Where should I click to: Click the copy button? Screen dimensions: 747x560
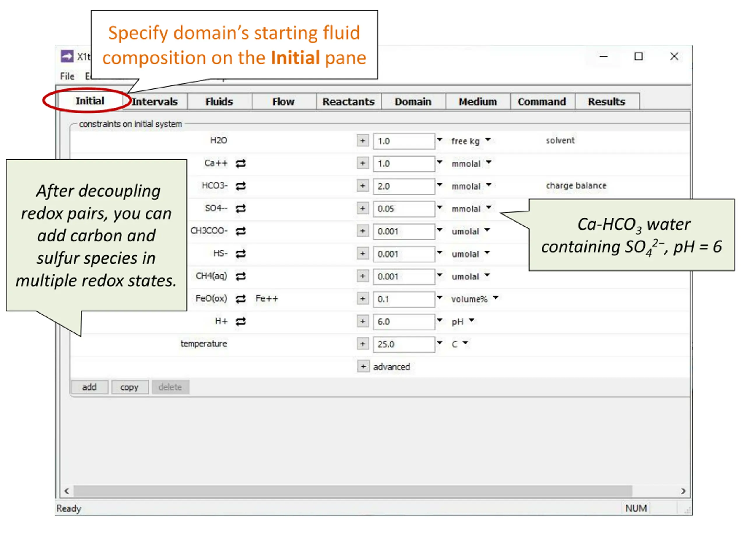[x=130, y=387]
